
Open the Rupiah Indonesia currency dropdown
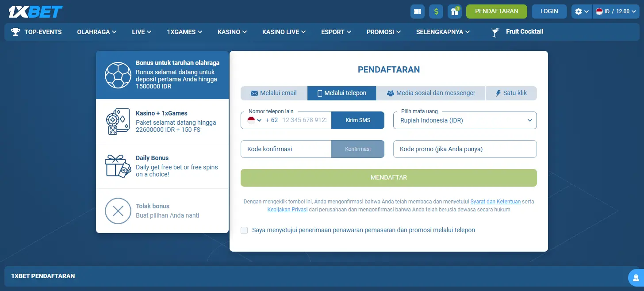464,120
